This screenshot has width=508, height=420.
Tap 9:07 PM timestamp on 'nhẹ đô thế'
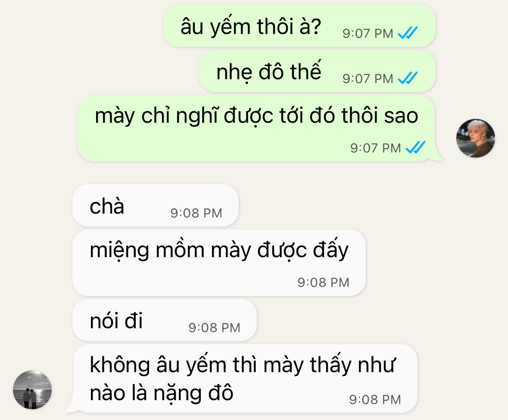[368, 79]
